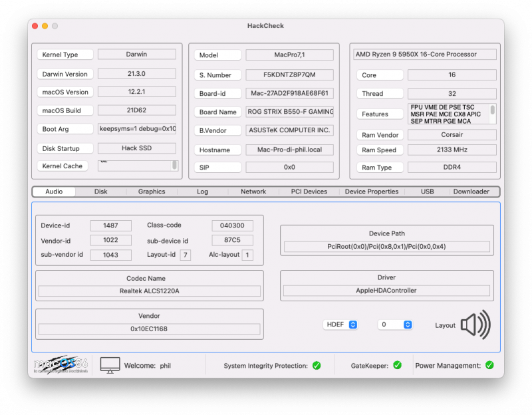Switch to the Graphics tab
Viewport: 532px width, 415px height.
point(152,192)
